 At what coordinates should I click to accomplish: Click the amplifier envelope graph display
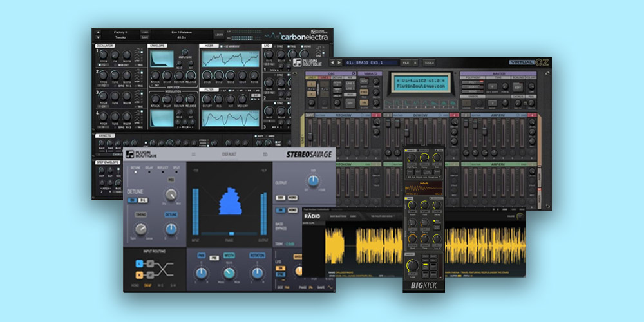click(x=162, y=59)
